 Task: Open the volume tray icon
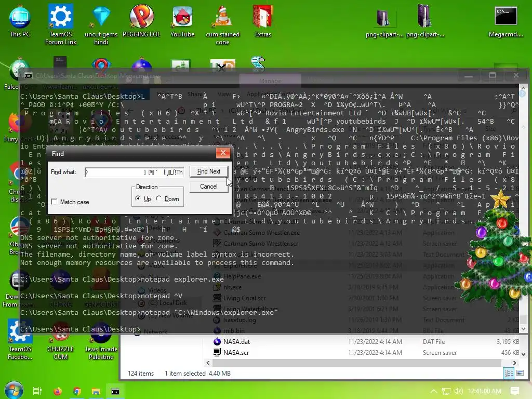coord(458,391)
